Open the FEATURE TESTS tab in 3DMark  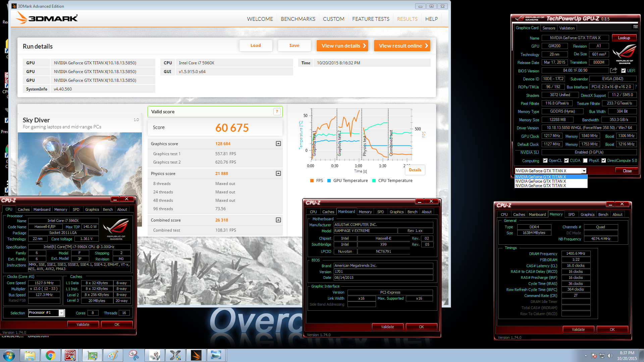coord(371,19)
